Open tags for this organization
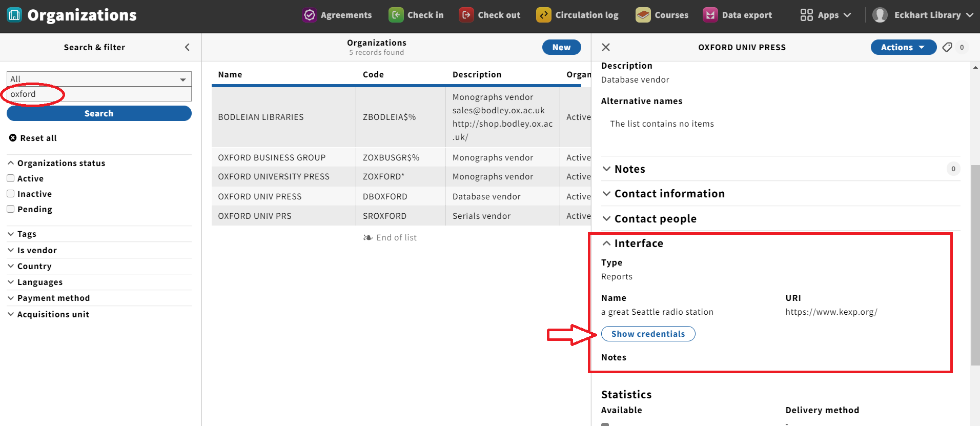The width and height of the screenshot is (980, 426). 947,47
